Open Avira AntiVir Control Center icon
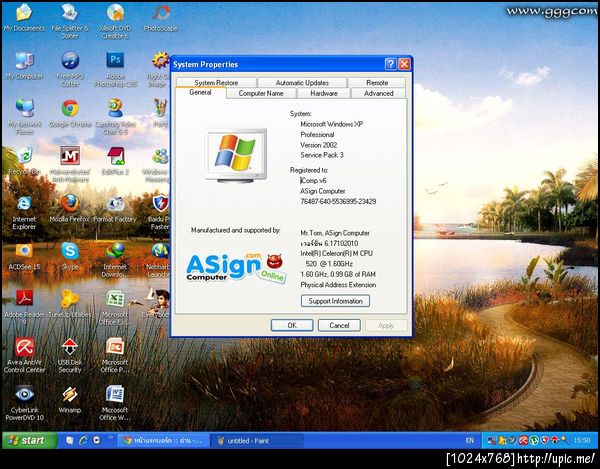600x469 pixels. (x=24, y=355)
